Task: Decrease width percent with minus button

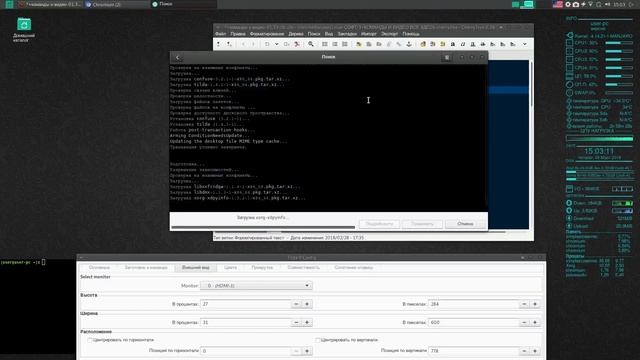Action: 296,322
